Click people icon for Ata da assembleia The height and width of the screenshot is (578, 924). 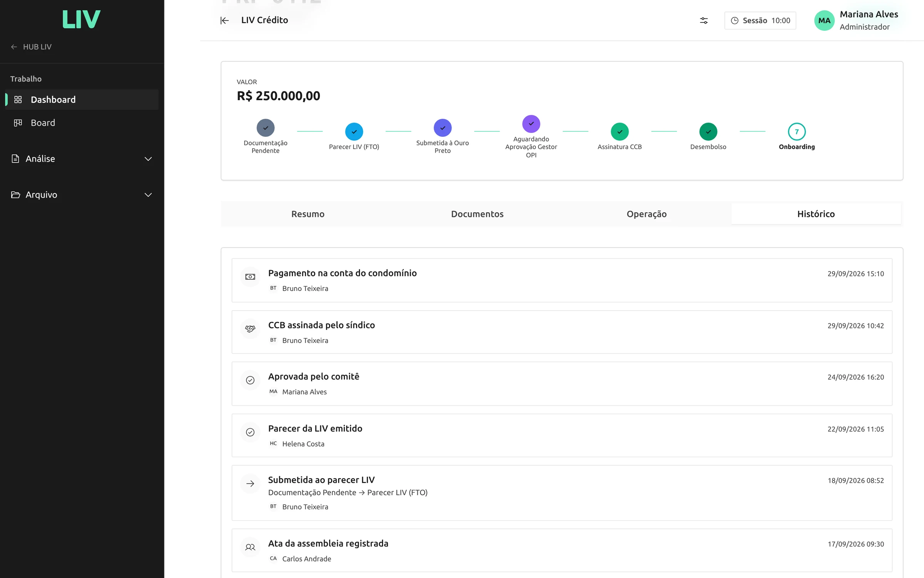pos(250,547)
